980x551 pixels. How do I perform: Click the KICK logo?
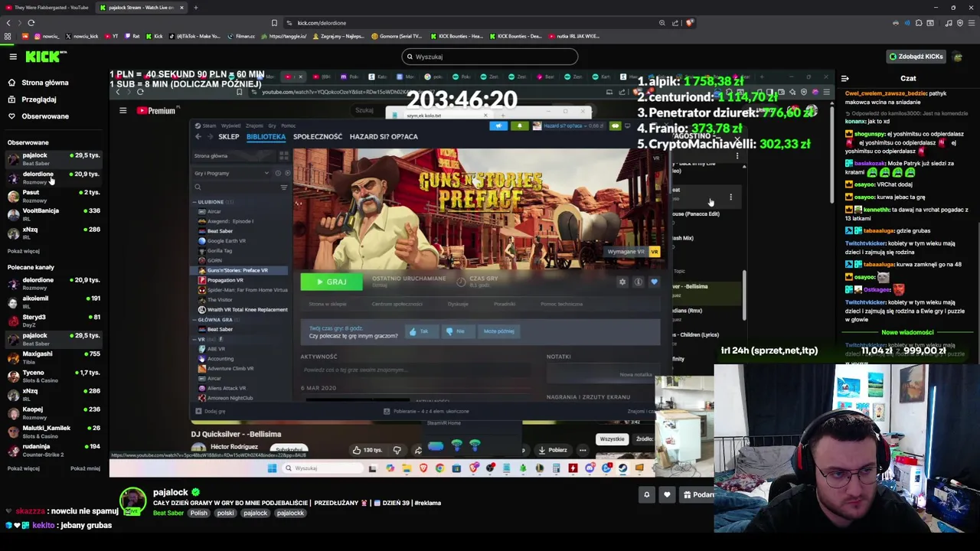click(45, 57)
